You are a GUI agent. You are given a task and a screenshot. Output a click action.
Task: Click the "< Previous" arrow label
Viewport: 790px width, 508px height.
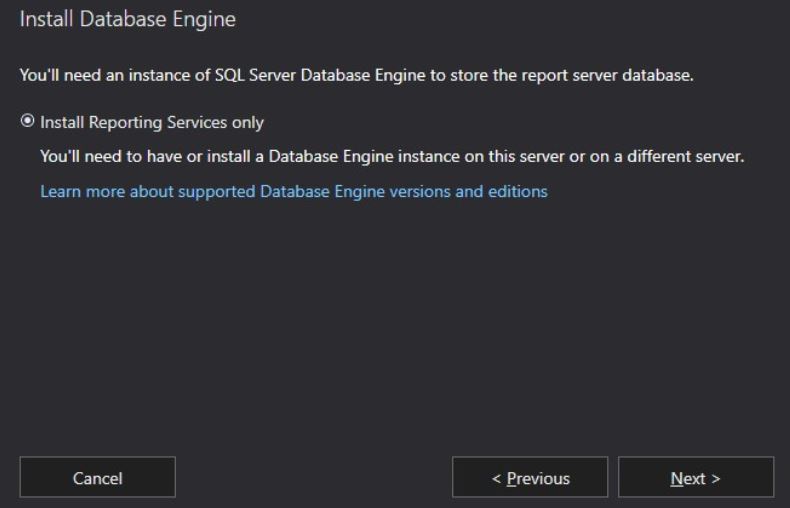point(531,478)
